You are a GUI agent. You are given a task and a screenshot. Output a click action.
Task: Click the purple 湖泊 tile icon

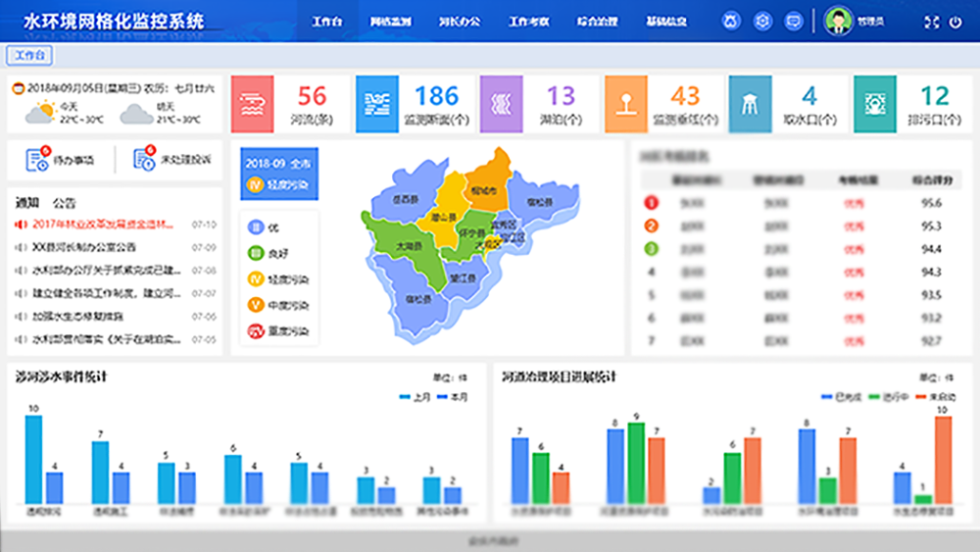point(501,104)
